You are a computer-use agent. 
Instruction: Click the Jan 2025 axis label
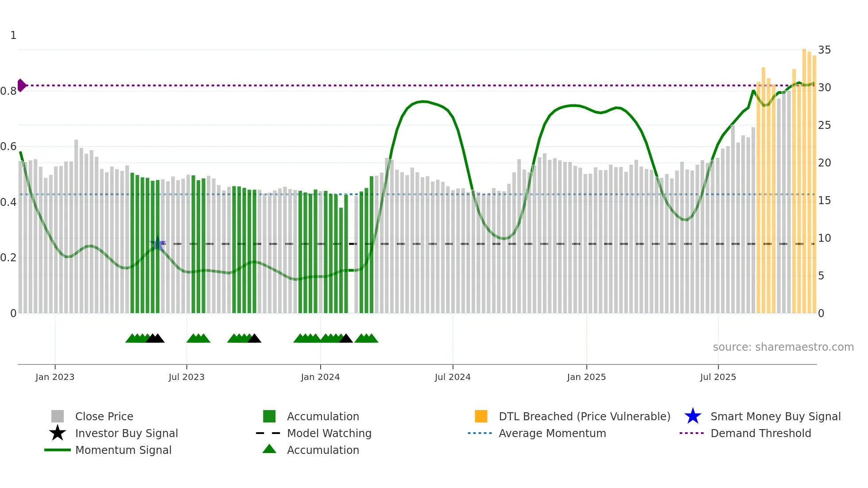(x=586, y=377)
